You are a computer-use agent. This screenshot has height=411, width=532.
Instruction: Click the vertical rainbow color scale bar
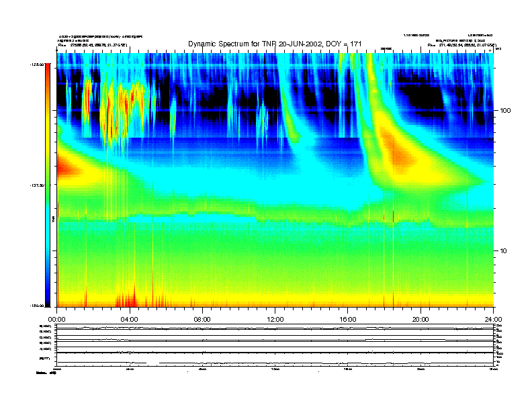point(48,185)
